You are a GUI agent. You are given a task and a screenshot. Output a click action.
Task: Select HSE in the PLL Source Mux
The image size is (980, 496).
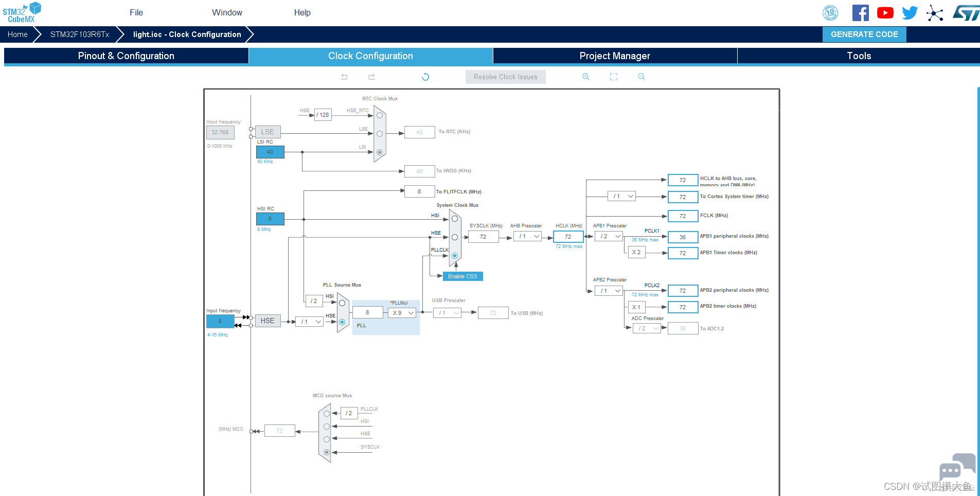tap(342, 322)
